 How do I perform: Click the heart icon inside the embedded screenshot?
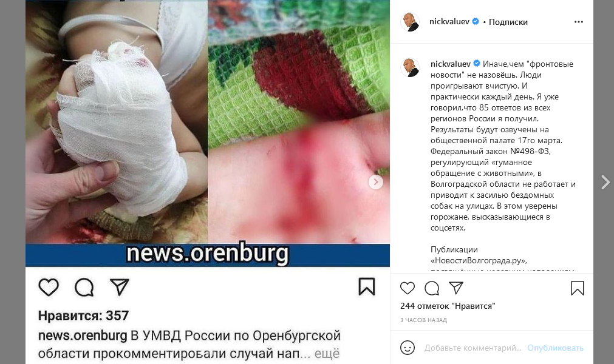click(x=49, y=288)
